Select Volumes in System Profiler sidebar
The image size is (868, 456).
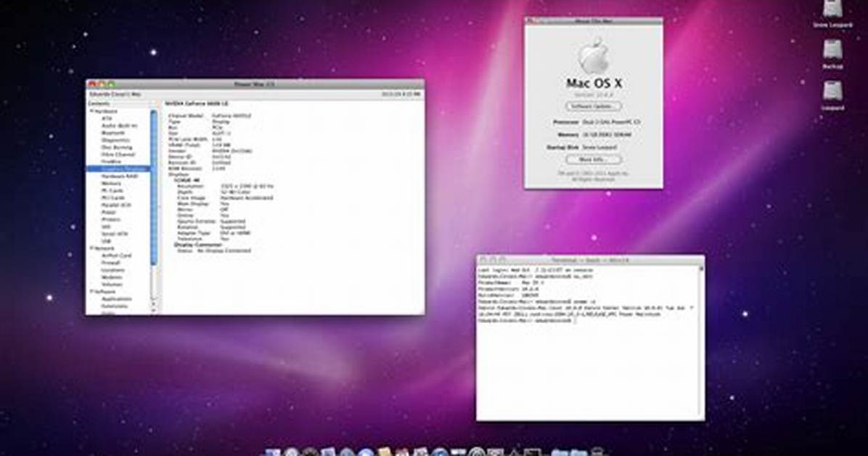pos(112,284)
